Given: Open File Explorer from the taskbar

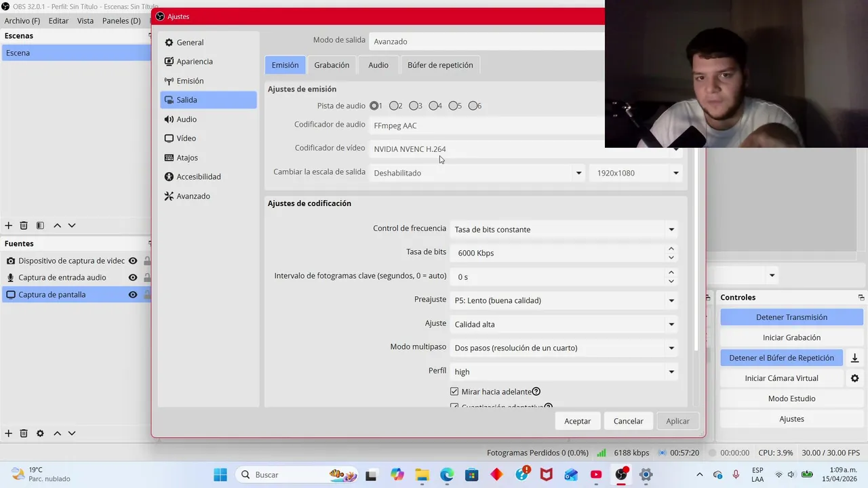Looking at the screenshot, I should pos(422,474).
